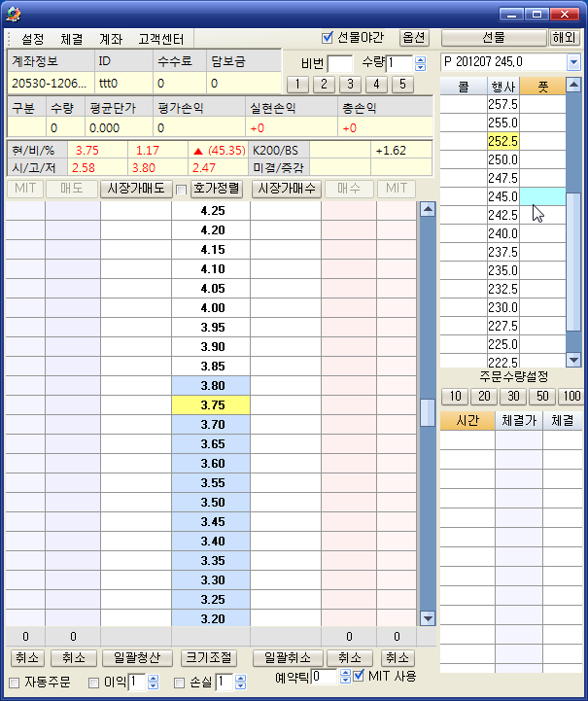Select the 252.5 strike row

(x=502, y=141)
